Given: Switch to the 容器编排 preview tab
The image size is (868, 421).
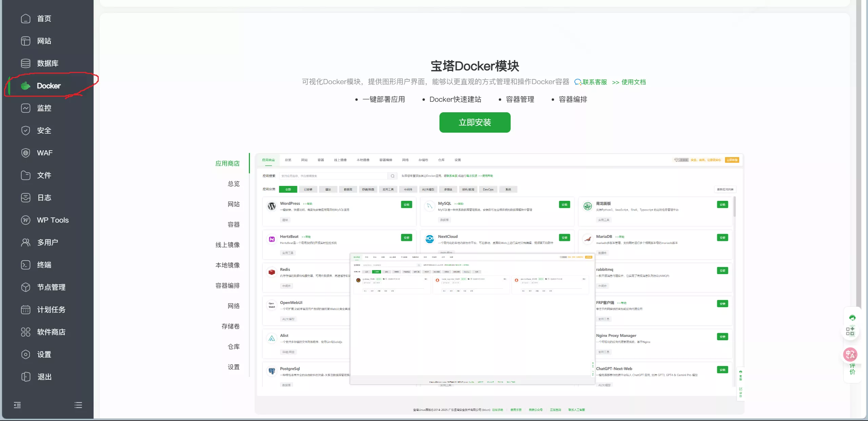Looking at the screenshot, I should (227, 286).
